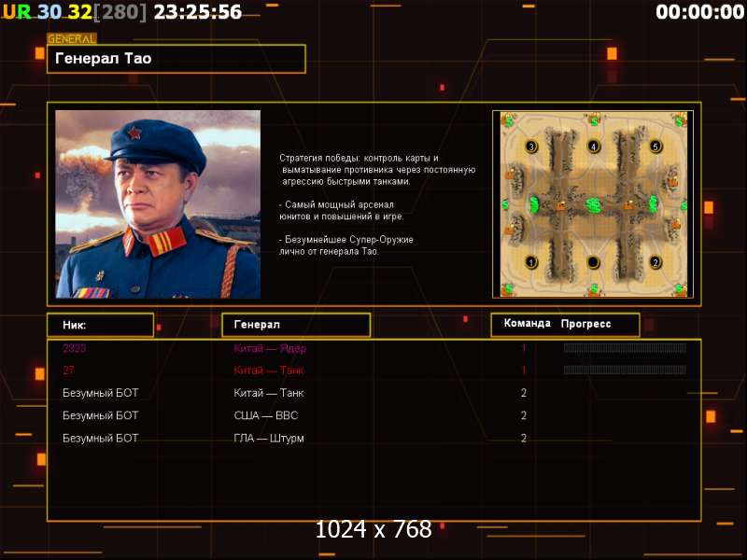Viewport: 747px width, 560px height.
Task: Click red 'Китай — Танк' entry of player 27
Action: click(x=269, y=370)
